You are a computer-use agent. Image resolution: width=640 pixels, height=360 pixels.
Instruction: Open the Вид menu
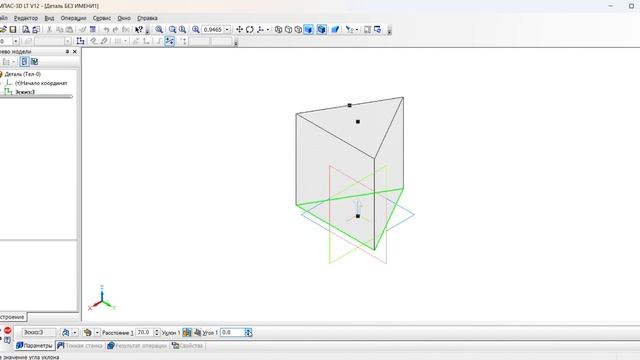(49, 18)
